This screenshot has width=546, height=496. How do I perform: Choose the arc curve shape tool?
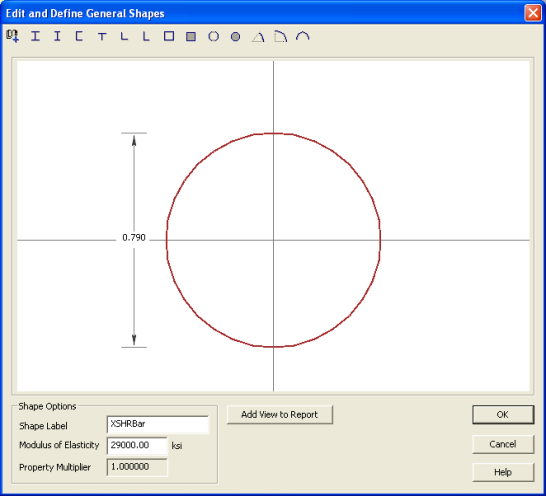click(303, 36)
